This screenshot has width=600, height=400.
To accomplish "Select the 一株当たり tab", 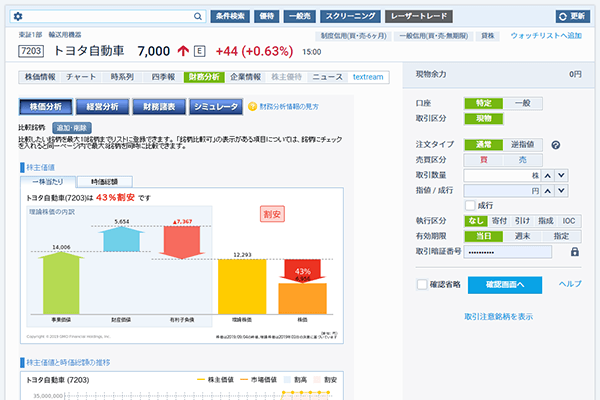I will pyautogui.click(x=48, y=182).
